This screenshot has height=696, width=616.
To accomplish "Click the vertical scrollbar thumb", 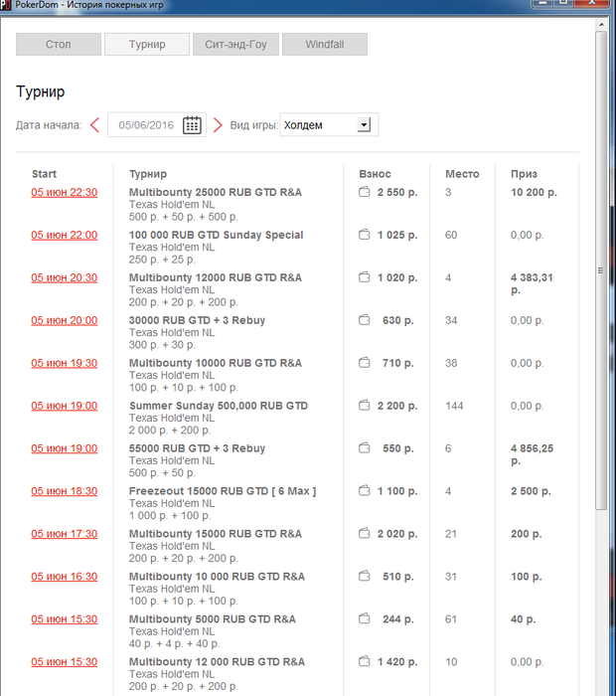I will [x=601, y=270].
